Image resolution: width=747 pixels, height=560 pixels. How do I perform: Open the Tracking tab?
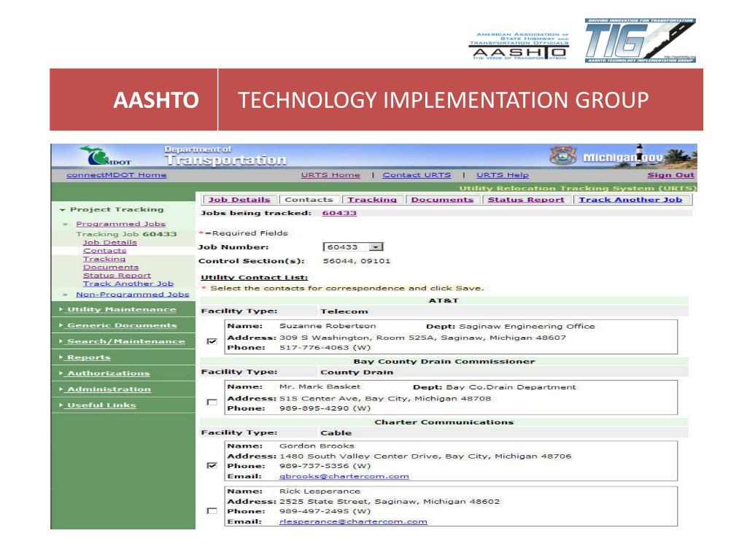(x=372, y=200)
